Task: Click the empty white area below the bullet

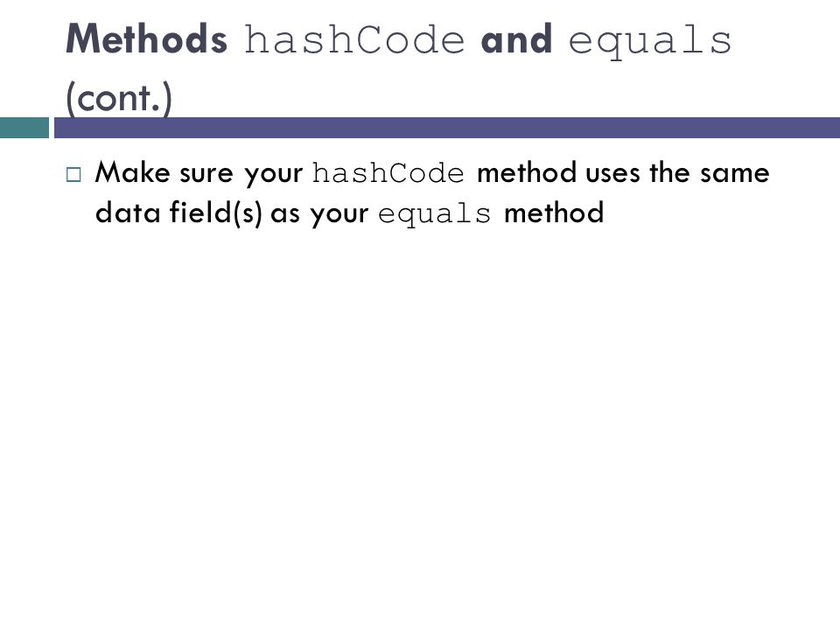Action: 420,418
